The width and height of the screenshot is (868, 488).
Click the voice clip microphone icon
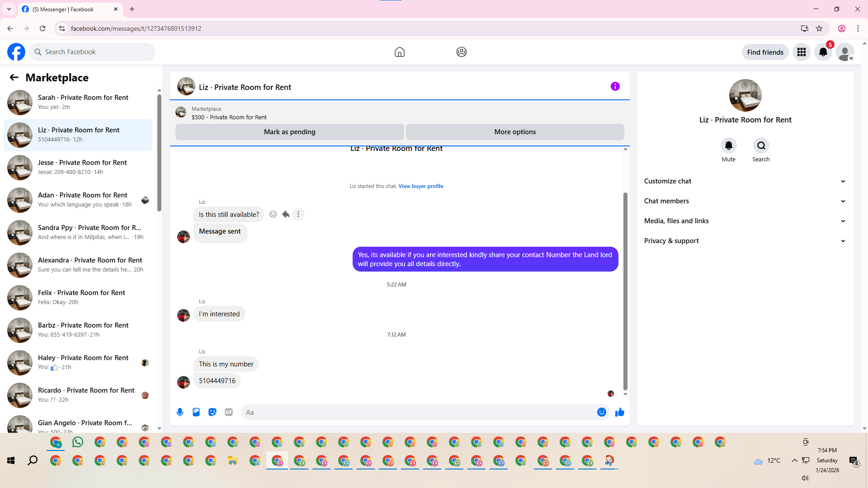pos(180,412)
